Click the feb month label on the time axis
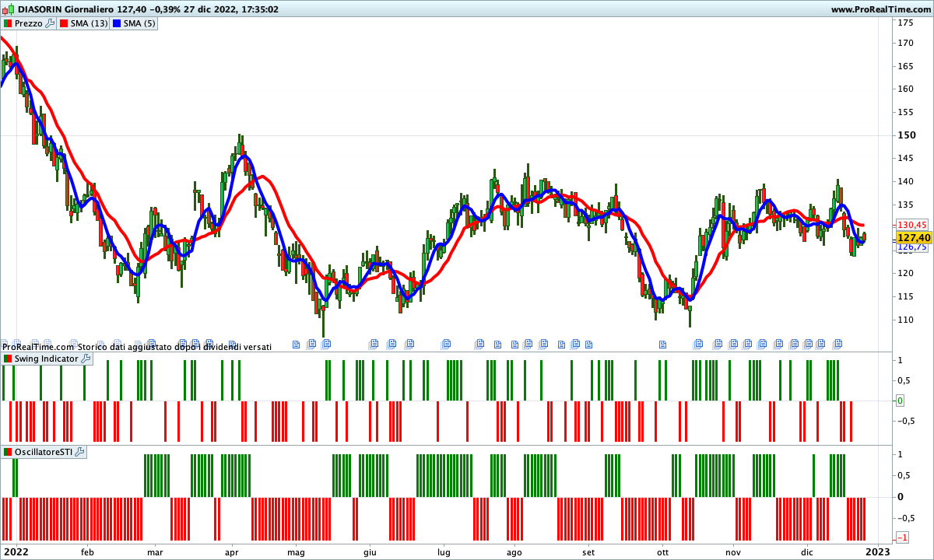Image resolution: width=934 pixels, height=560 pixels. tap(87, 552)
